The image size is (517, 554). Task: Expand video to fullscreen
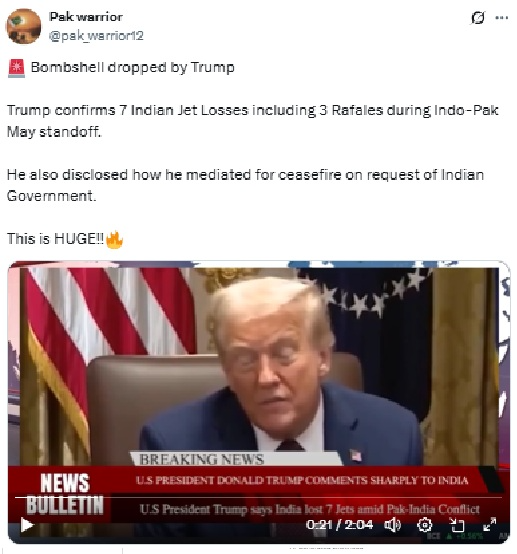(x=489, y=524)
